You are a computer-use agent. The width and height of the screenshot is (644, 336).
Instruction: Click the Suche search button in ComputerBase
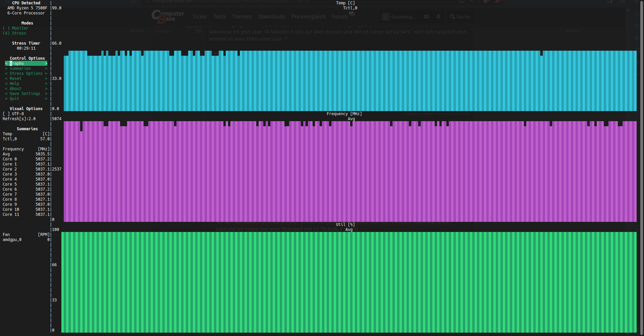(x=460, y=16)
